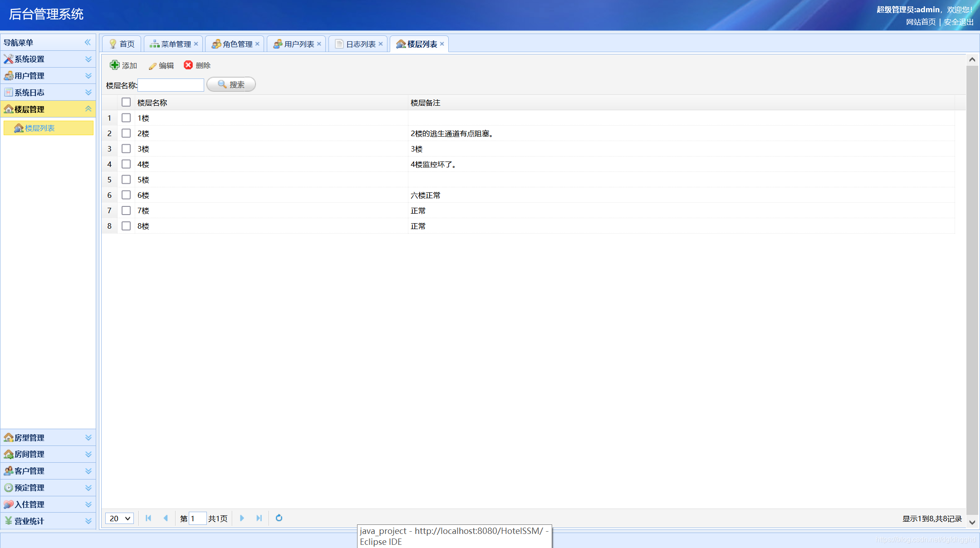980x548 pixels.
Task: Click the 房型管理 house icon
Action: tap(8, 437)
